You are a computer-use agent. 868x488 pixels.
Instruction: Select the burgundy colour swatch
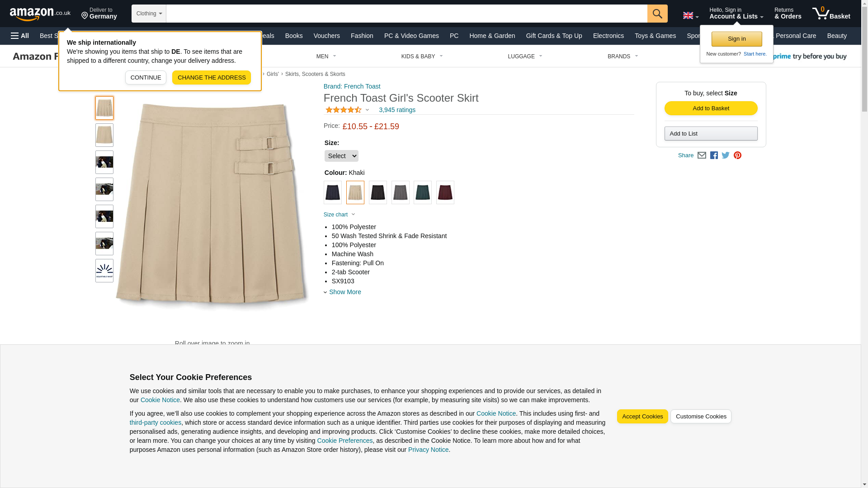(445, 192)
